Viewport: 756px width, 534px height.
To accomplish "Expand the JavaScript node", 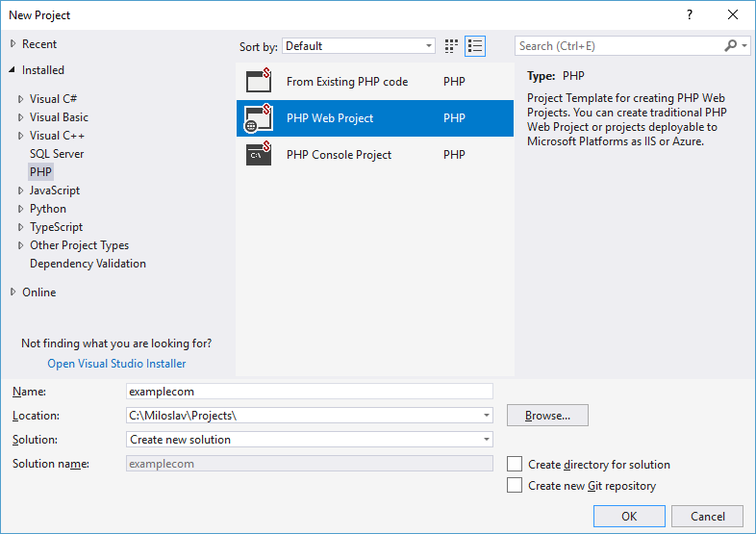I will [x=20, y=191].
